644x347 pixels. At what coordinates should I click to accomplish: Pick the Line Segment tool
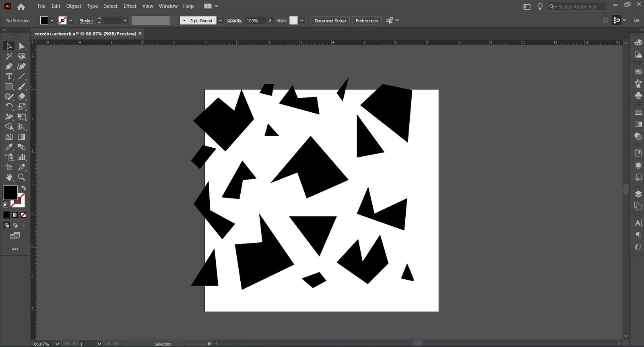(22, 76)
